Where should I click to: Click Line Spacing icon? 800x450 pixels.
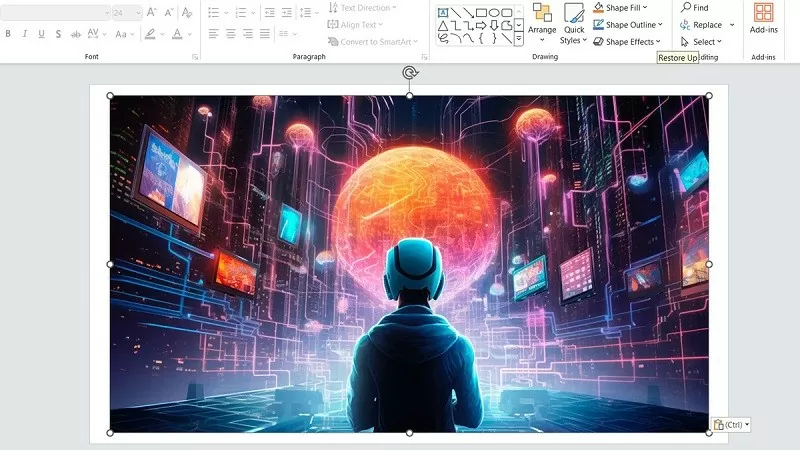[x=306, y=12]
